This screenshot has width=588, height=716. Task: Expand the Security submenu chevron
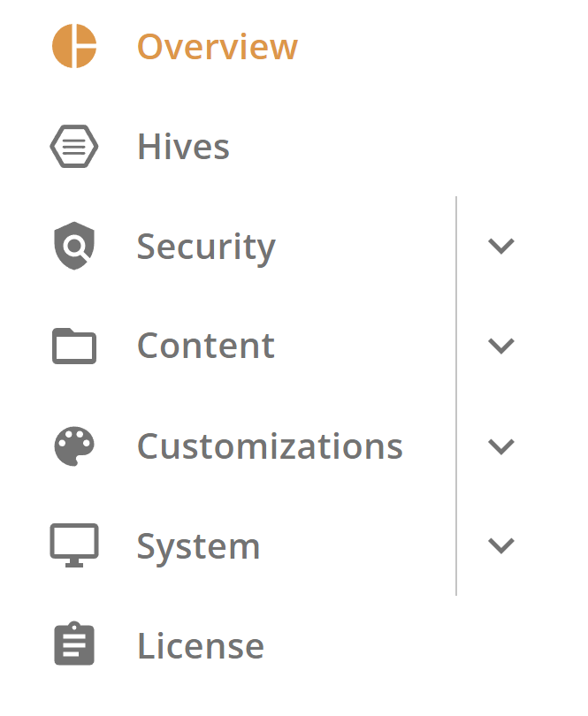(x=501, y=246)
